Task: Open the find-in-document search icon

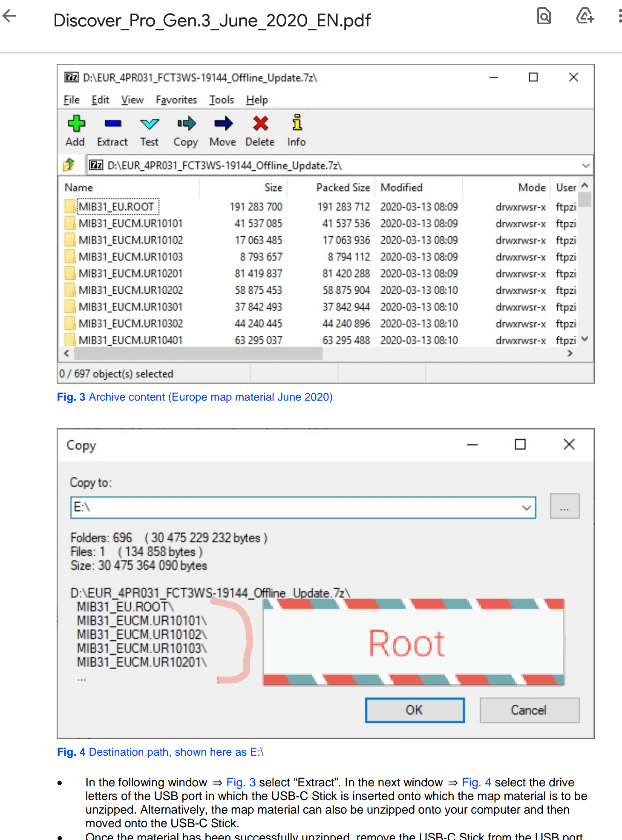Action: pyautogui.click(x=544, y=16)
